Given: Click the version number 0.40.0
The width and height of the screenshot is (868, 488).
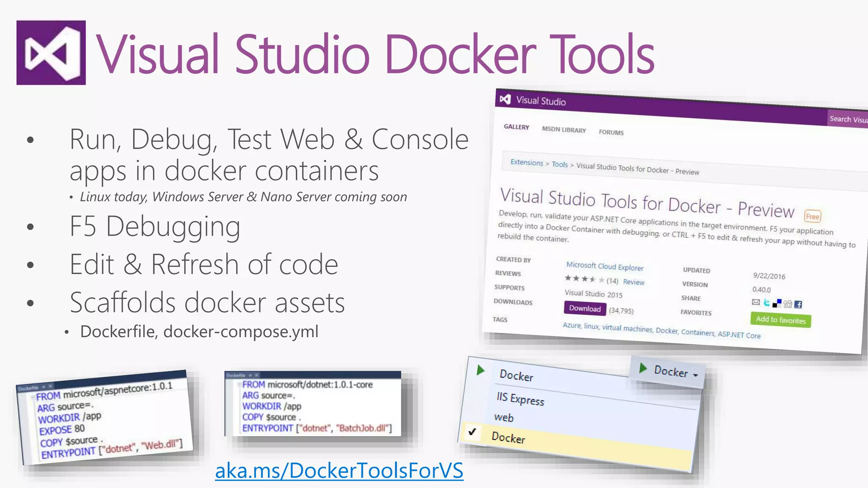Looking at the screenshot, I should pos(762,290).
